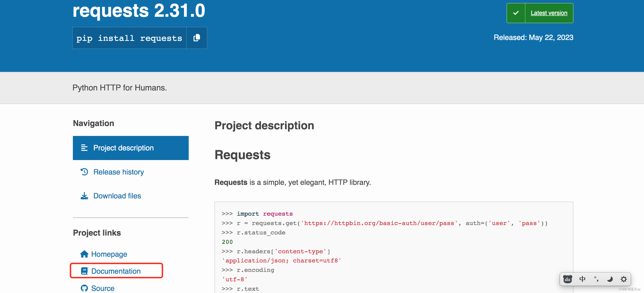Toggle the punctuation mode icon in IME bar

tap(596, 279)
